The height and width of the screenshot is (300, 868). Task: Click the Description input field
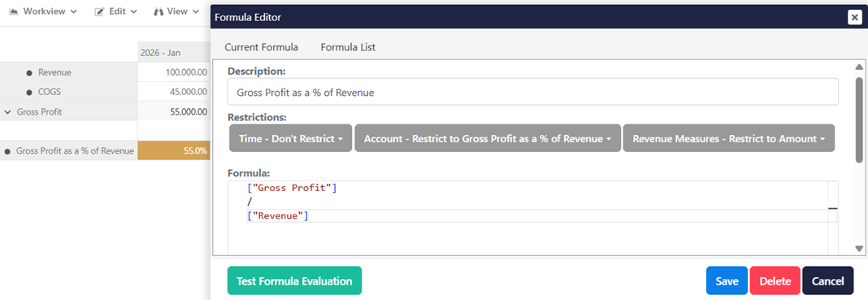[532, 92]
